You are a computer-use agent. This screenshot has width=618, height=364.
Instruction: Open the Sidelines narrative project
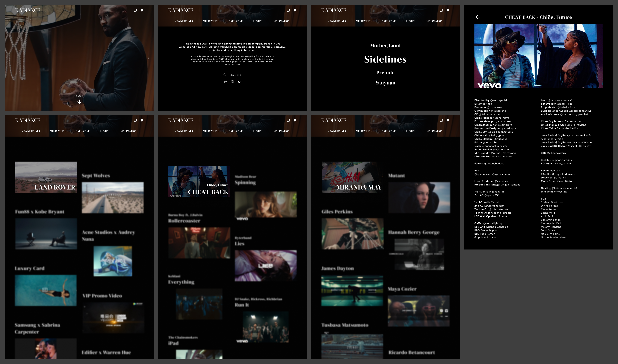click(x=385, y=59)
